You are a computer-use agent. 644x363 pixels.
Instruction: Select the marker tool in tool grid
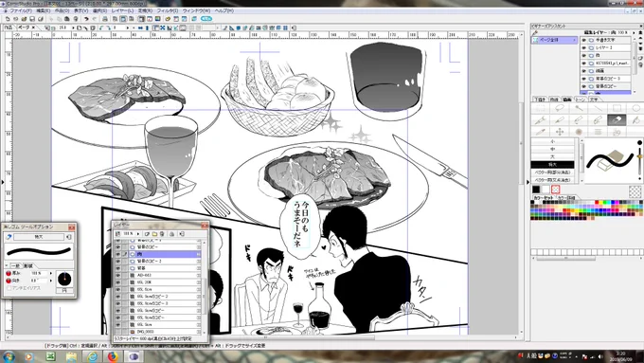click(579, 120)
